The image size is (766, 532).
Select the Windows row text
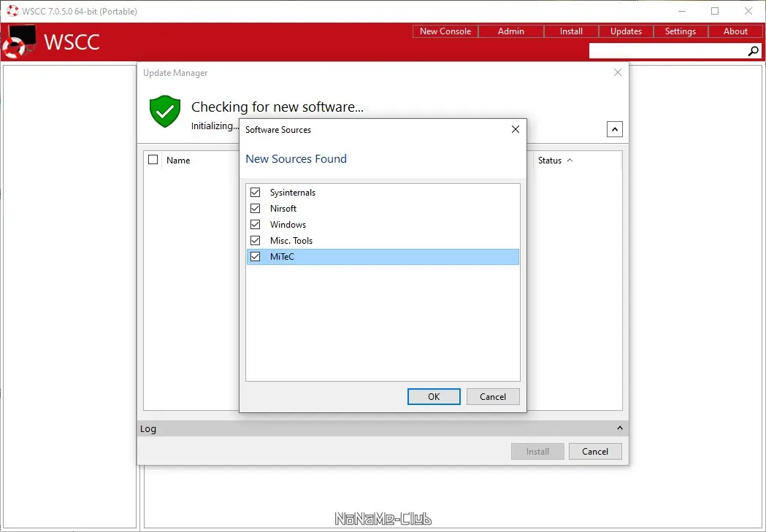[x=288, y=225]
